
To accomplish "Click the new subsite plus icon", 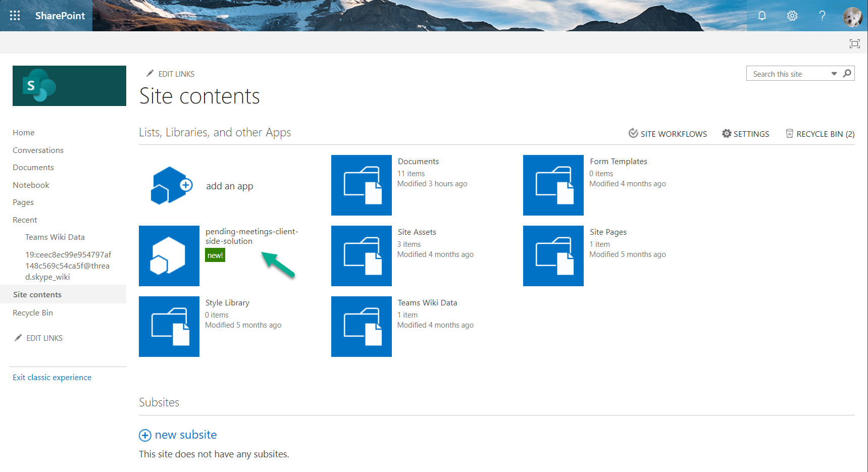I will coord(145,435).
